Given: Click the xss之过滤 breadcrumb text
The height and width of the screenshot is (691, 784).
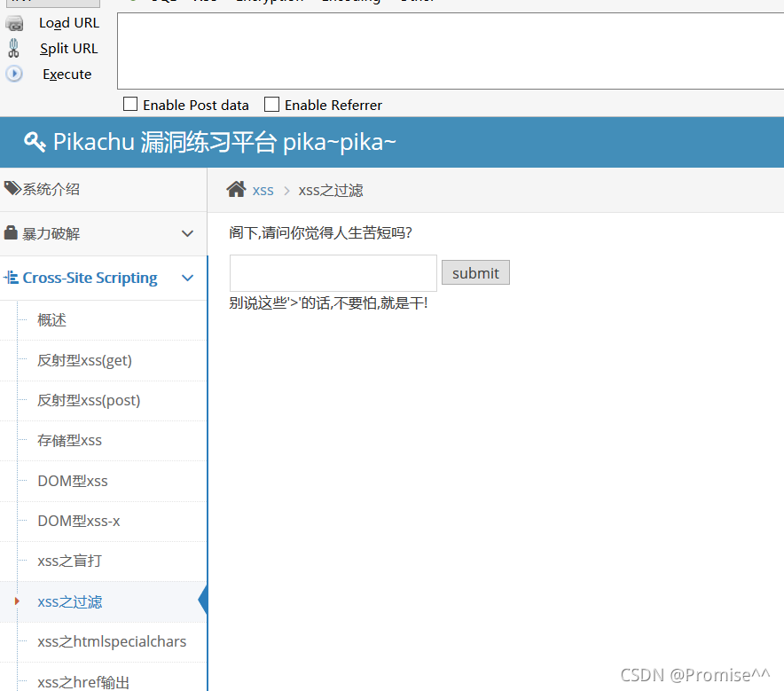Looking at the screenshot, I should [x=331, y=191].
